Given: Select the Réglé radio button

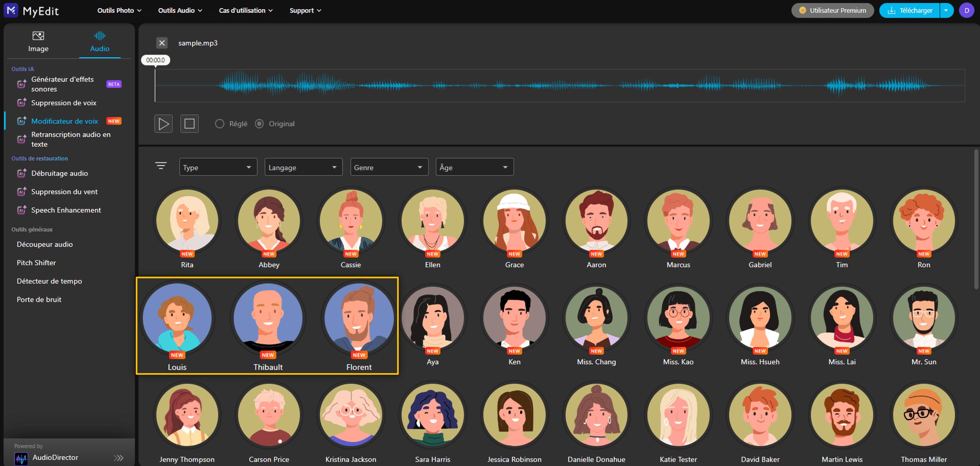Looking at the screenshot, I should pos(219,124).
